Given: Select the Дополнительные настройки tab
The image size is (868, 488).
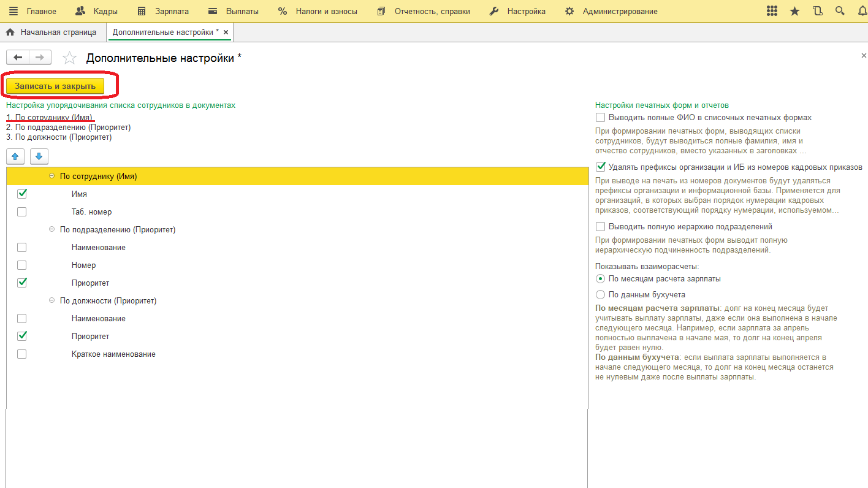Looking at the screenshot, I should tap(166, 32).
